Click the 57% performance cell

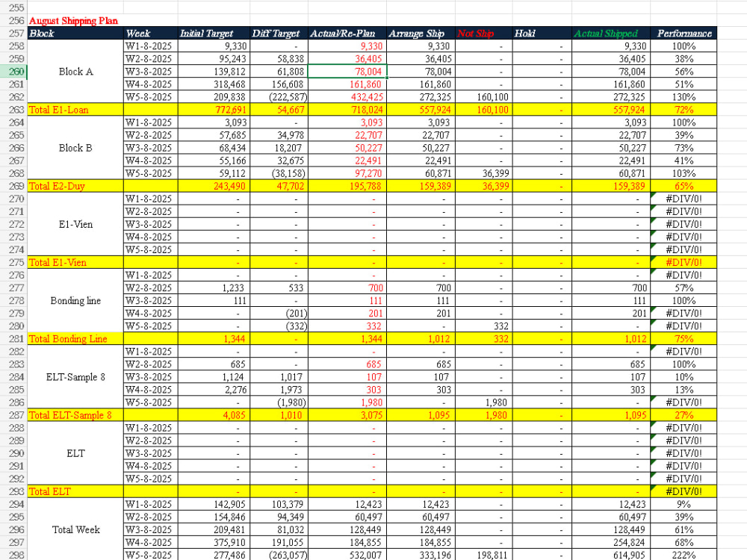[684, 287]
